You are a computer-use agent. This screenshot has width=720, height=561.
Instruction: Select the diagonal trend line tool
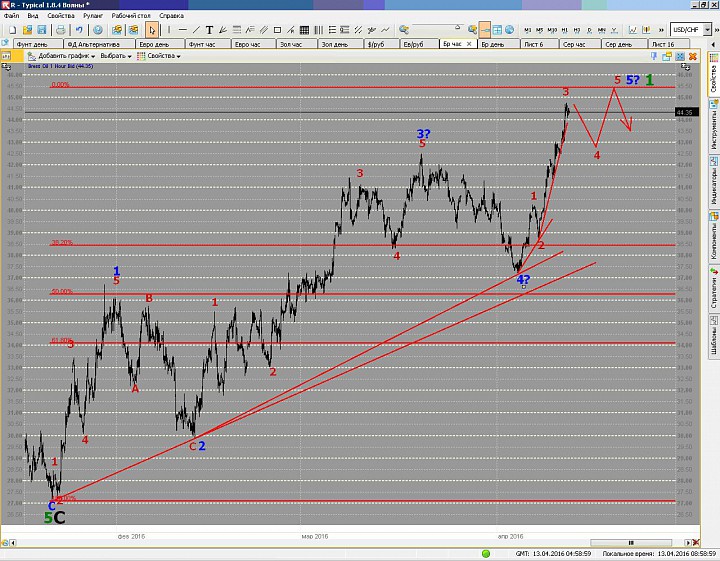tap(198, 30)
